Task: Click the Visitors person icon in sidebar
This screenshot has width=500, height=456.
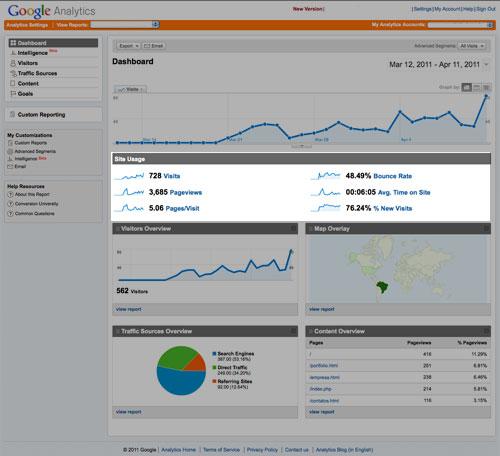Action: [13, 63]
